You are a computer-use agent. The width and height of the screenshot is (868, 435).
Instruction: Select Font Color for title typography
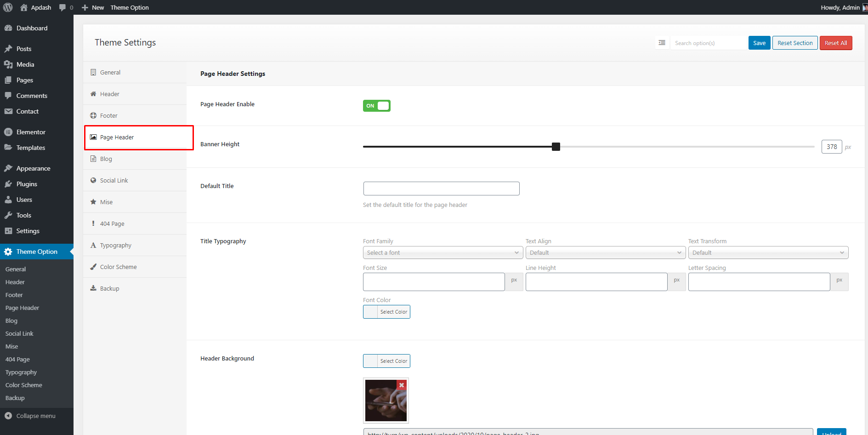[386, 312]
